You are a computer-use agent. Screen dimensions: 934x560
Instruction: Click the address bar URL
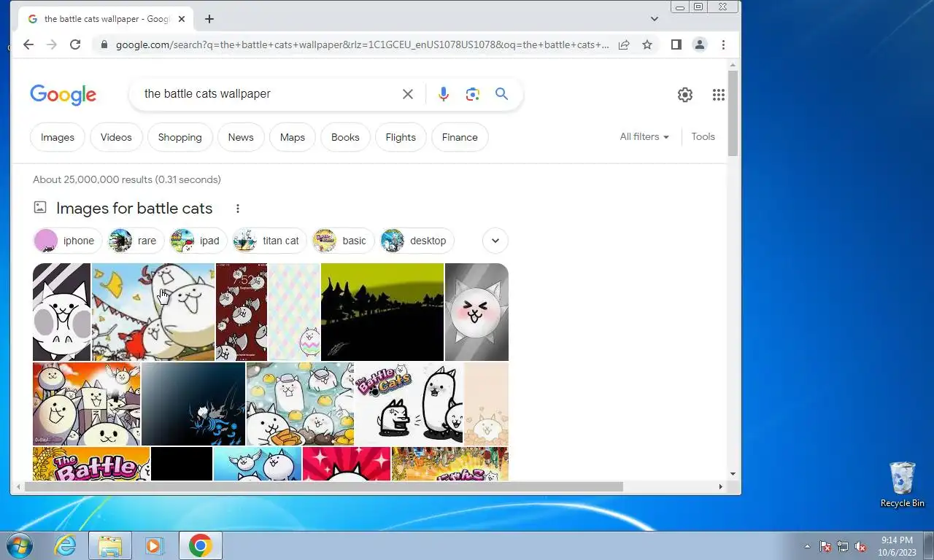click(x=362, y=44)
